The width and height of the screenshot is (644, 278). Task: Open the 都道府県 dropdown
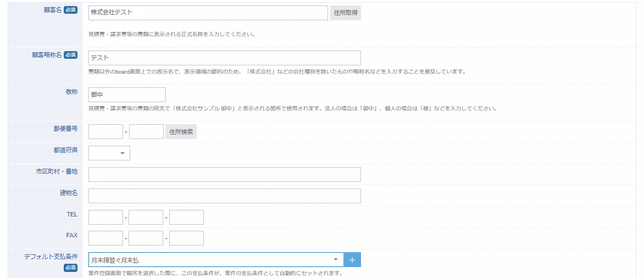coord(109,153)
